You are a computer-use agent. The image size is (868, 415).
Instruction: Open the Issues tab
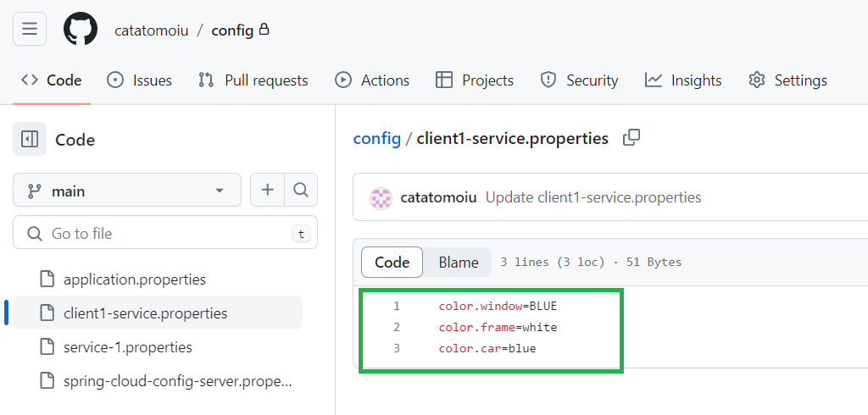click(139, 80)
